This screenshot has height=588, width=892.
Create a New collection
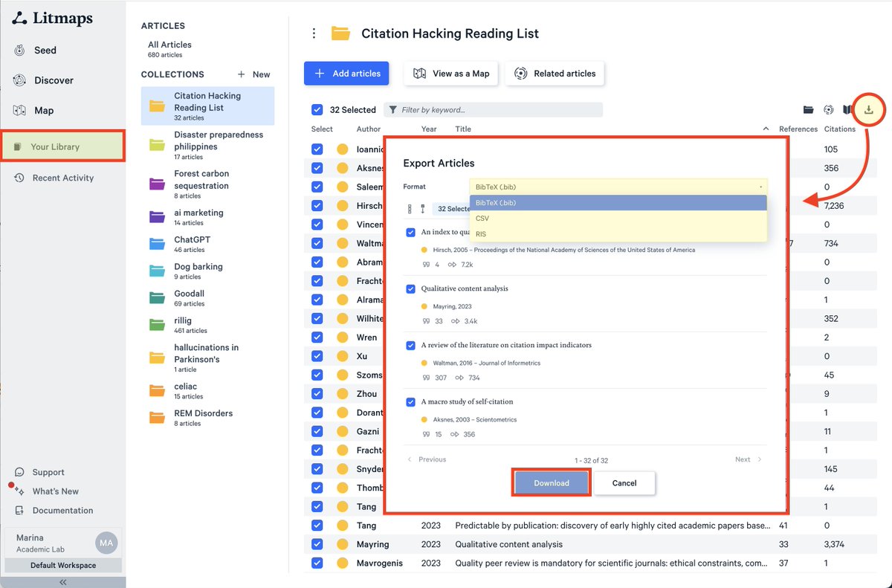(x=253, y=74)
